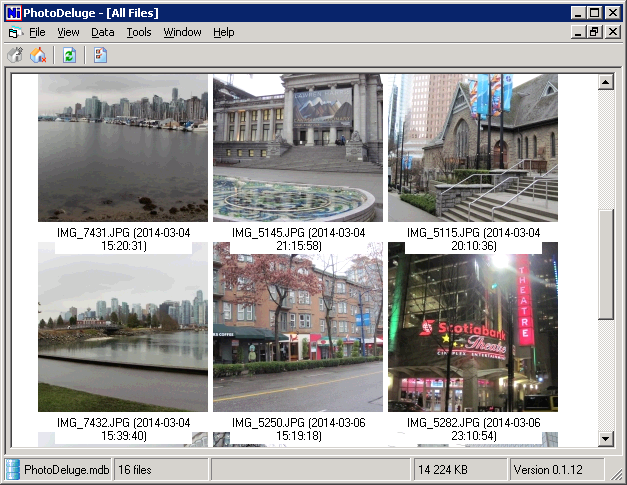Open the Tools menu
Image resolution: width=627 pixels, height=485 pixels.
pos(139,32)
